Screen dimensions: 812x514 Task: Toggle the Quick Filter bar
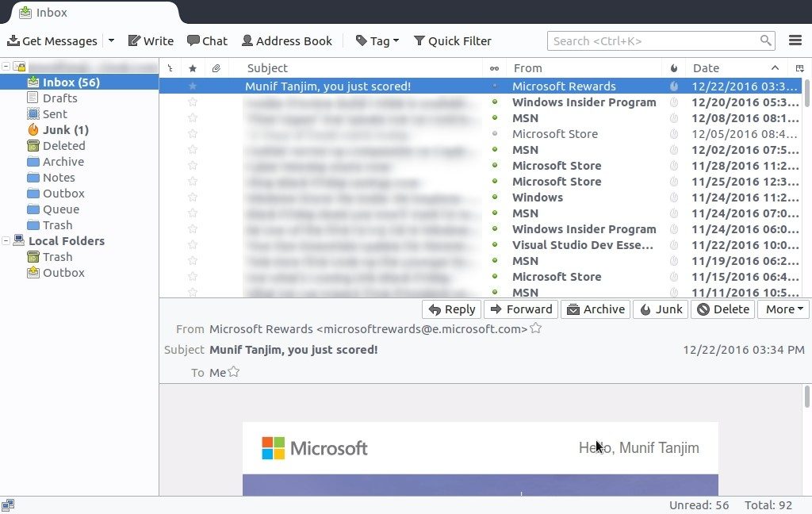453,41
